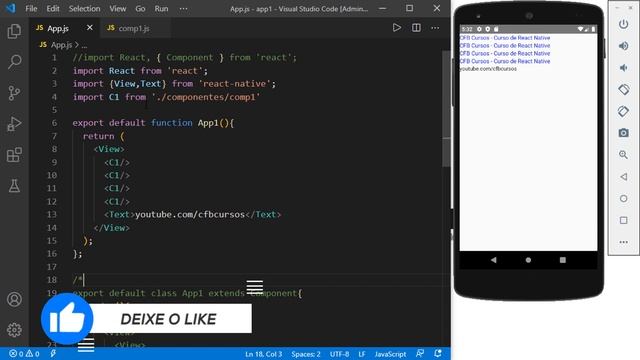Click emulator toolbar Home circle
This screenshot has height=360, width=640.
(623, 198)
